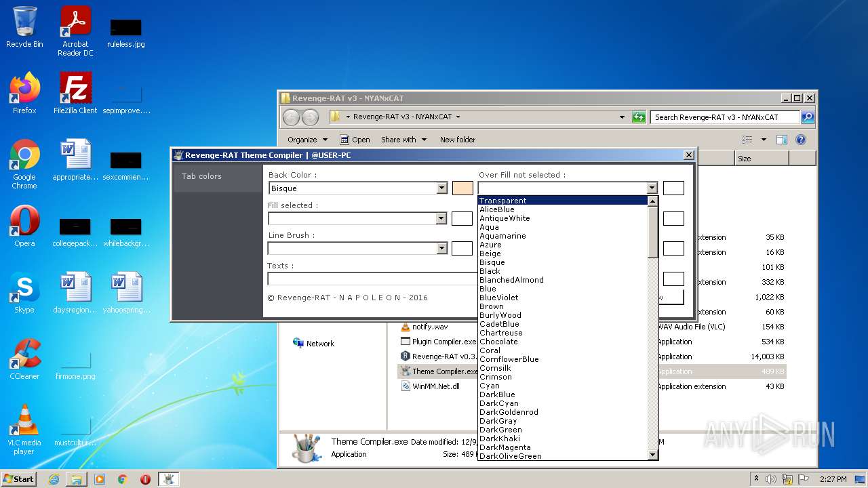Launch Acrobat Reader DC from desktop

tap(75, 31)
